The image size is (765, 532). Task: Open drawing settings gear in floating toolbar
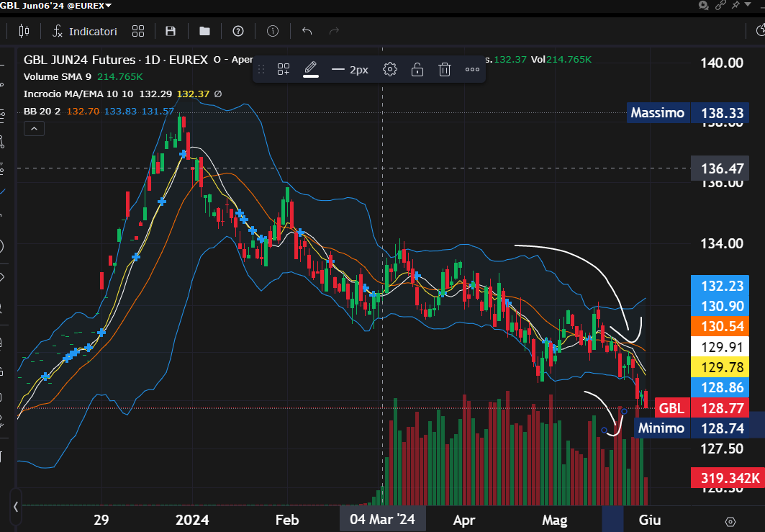(390, 69)
